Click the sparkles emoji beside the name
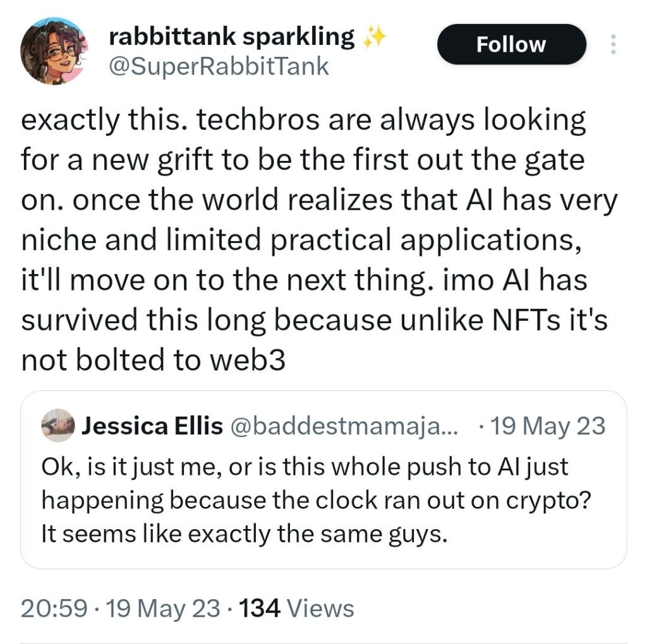This screenshot has width=647, height=644. pos(374,39)
